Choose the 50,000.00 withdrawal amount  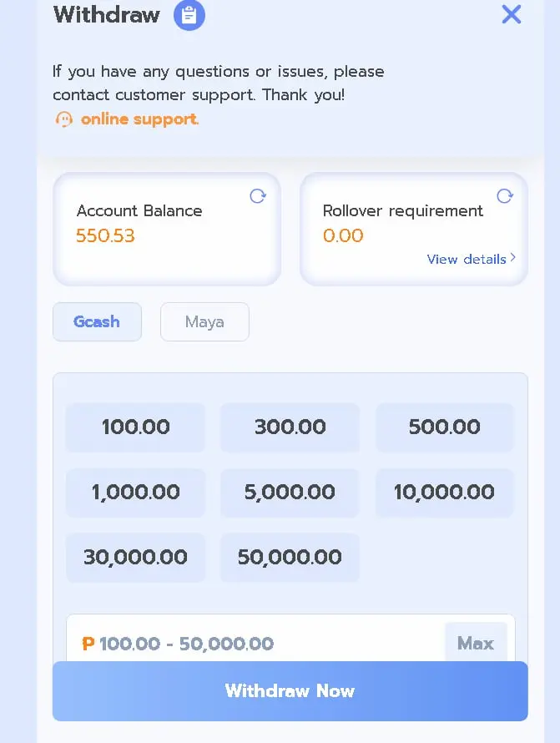(x=290, y=558)
